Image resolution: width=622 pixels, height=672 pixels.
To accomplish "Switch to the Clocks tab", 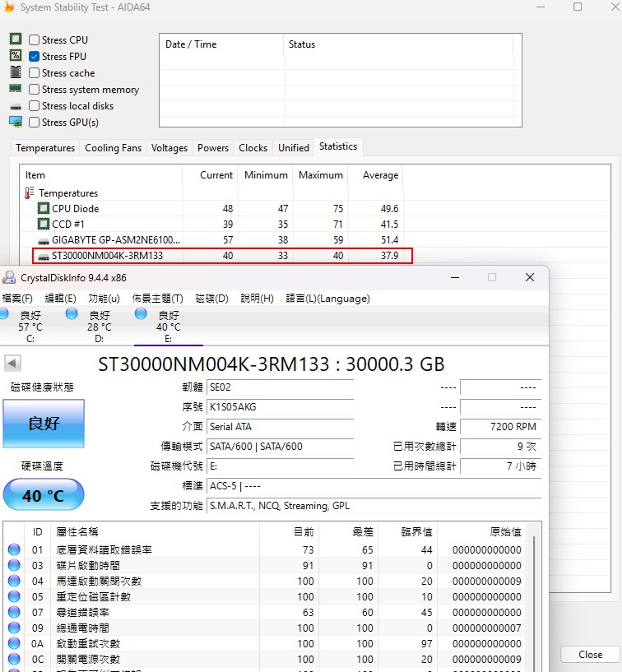I will tap(253, 148).
